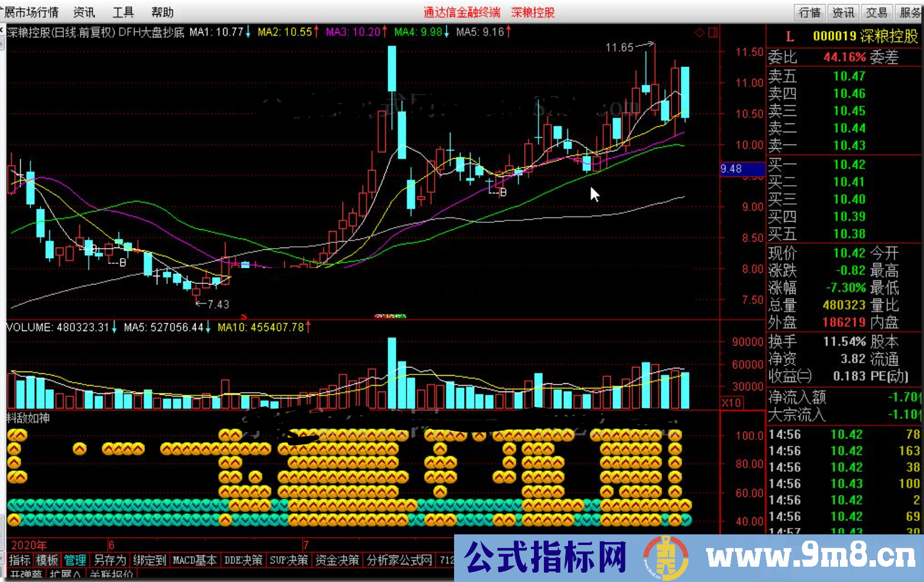924x582 pixels.
Task: Click the stock code 000019 深粮控股 header
Action: (x=865, y=36)
